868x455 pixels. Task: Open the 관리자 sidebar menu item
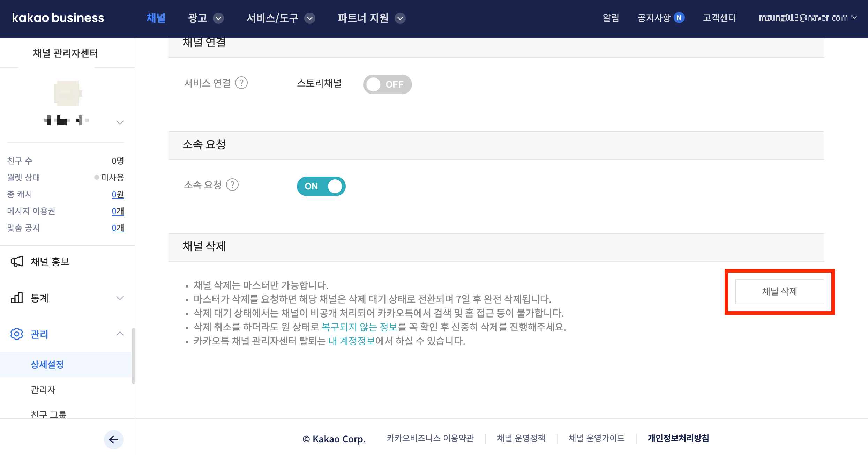pos(43,390)
